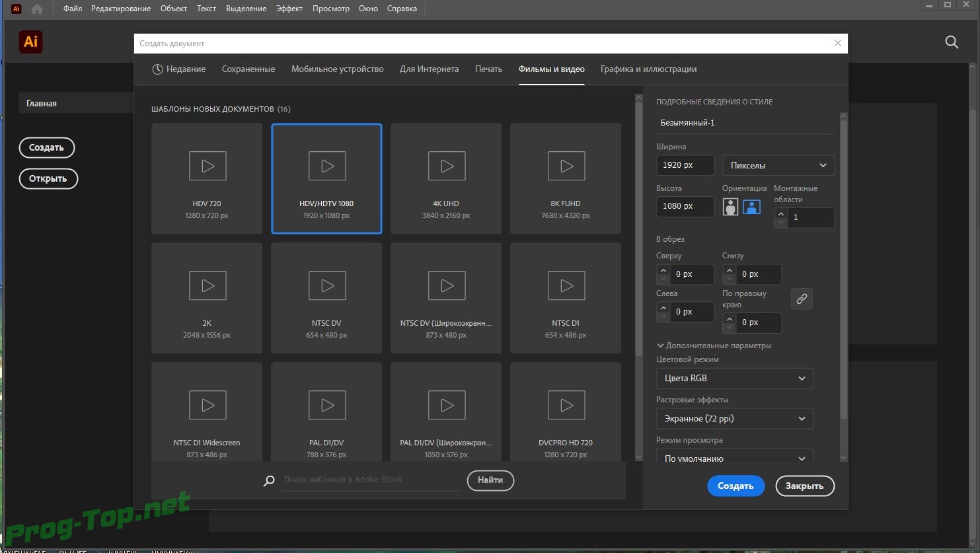
Task: Open the Пикселы units dropdown
Action: tap(778, 165)
